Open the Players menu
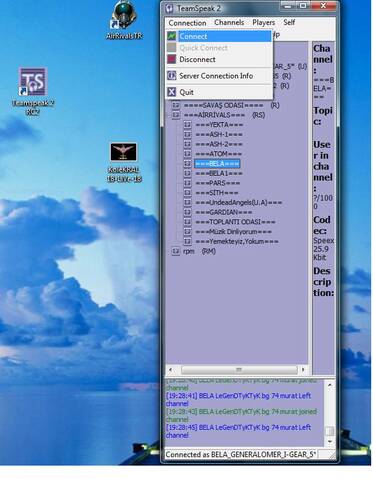This screenshot has height=479, width=373. 263,23
